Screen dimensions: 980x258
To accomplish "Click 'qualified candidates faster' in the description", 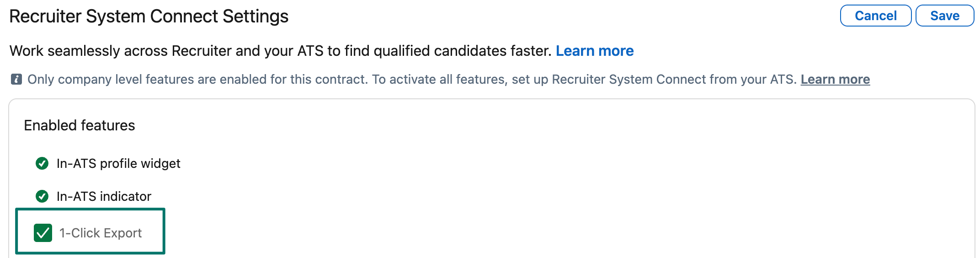I will click(462, 51).
